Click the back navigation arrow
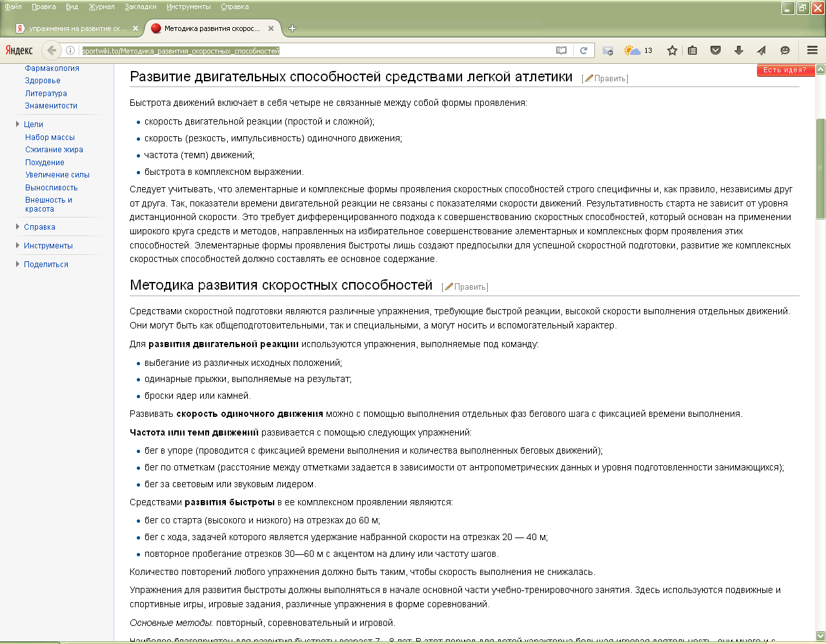The image size is (826, 644). pyautogui.click(x=52, y=50)
